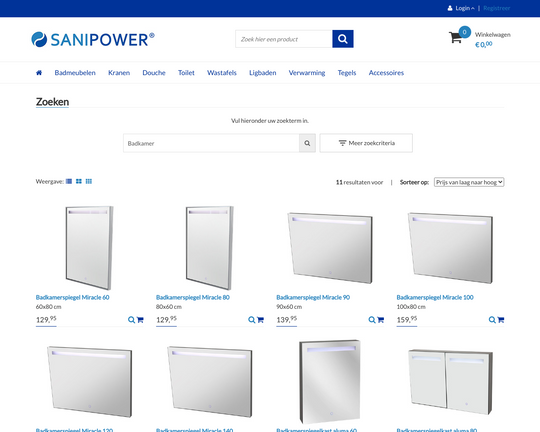Click the '100x80 cm' size text
The image size is (540, 432).
click(x=411, y=307)
